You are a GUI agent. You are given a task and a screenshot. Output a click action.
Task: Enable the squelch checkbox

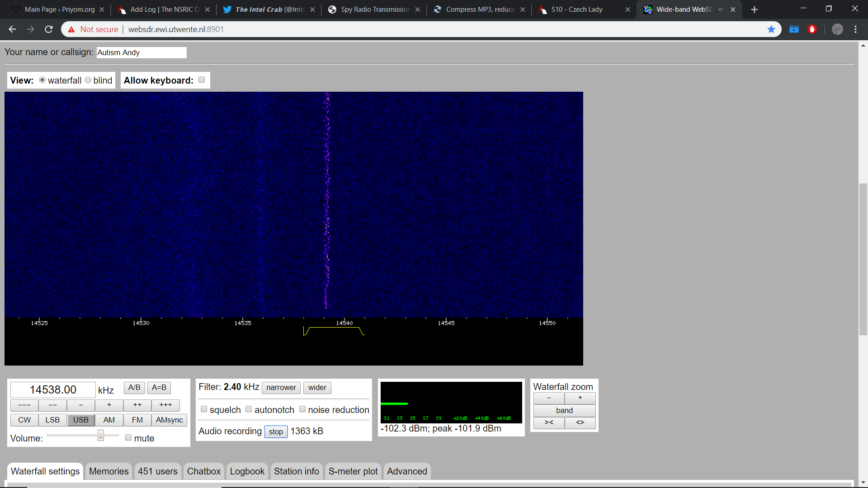204,409
